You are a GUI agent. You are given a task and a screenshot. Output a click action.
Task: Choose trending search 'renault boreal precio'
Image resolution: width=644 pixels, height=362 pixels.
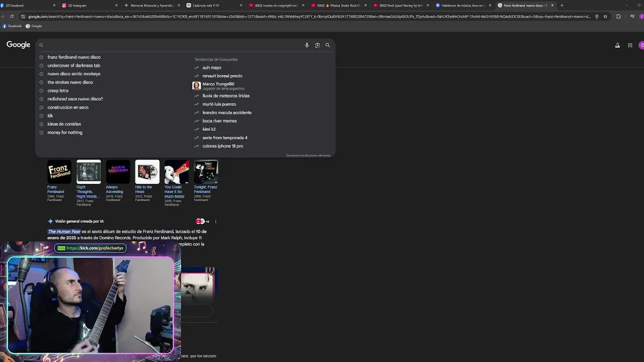pyautogui.click(x=222, y=76)
